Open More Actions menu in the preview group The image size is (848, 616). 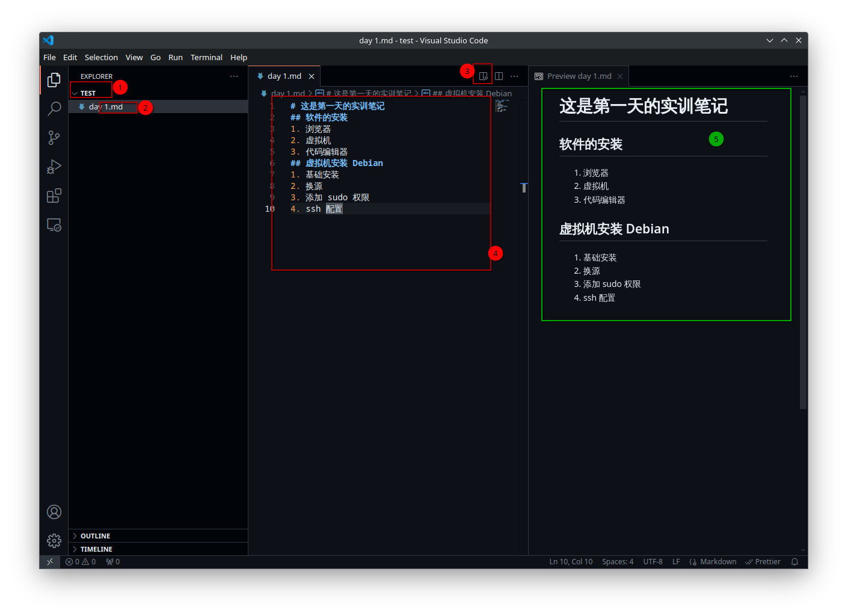pos(794,76)
